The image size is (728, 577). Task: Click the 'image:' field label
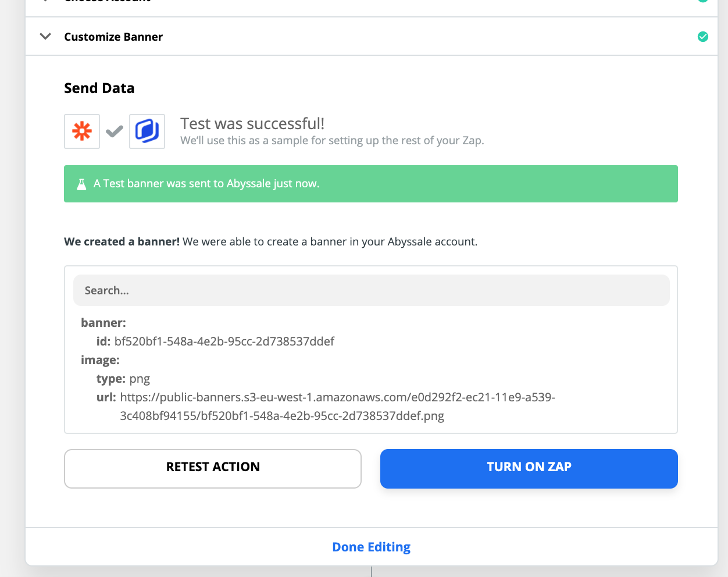100,360
